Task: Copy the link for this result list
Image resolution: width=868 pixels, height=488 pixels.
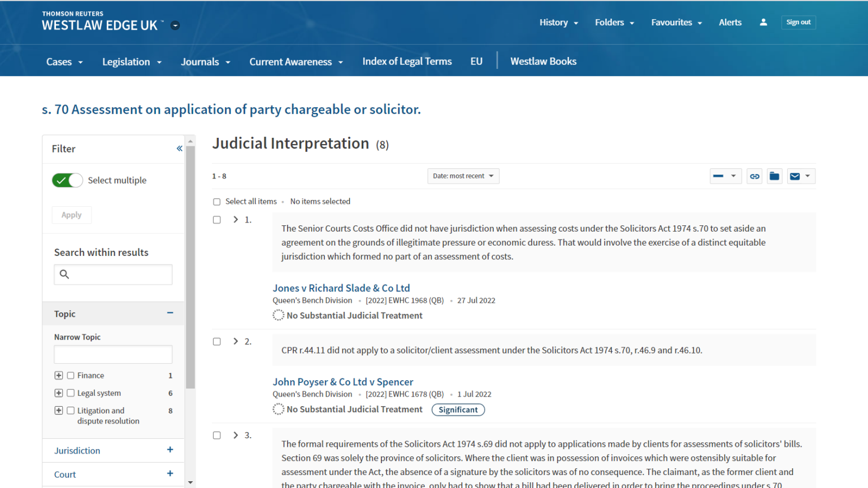Action: tap(754, 176)
